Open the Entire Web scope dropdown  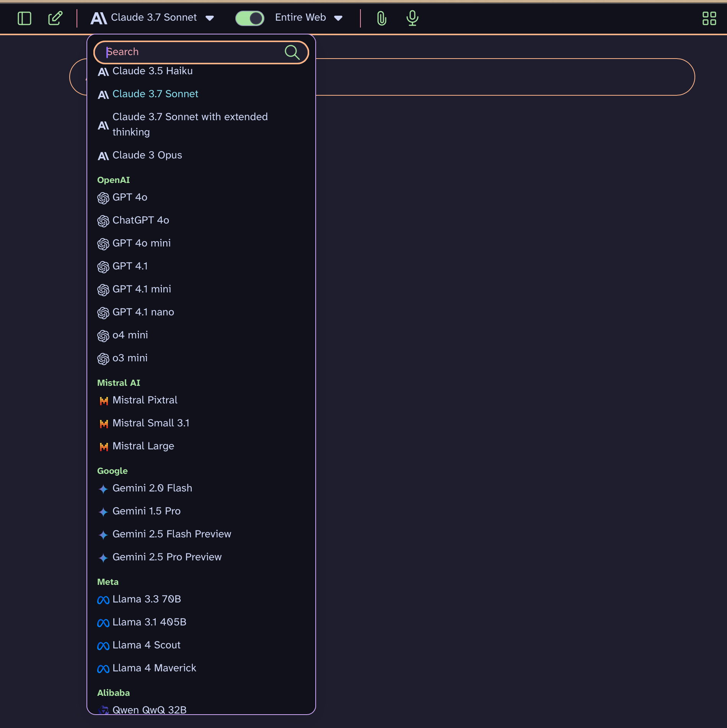tap(338, 18)
